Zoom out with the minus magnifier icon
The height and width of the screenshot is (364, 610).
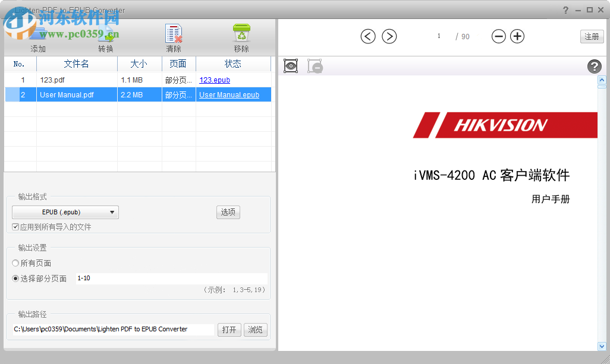click(x=499, y=36)
